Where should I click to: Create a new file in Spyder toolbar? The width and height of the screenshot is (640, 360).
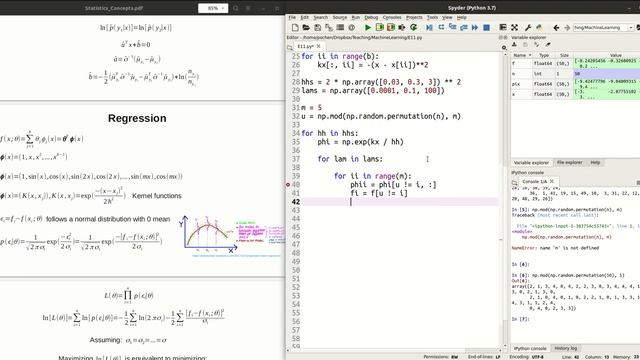coord(295,27)
